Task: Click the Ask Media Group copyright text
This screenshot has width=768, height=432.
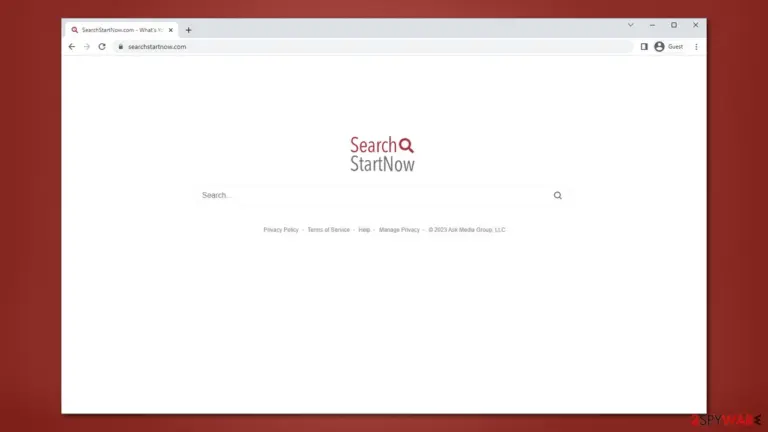Action: coord(467,230)
